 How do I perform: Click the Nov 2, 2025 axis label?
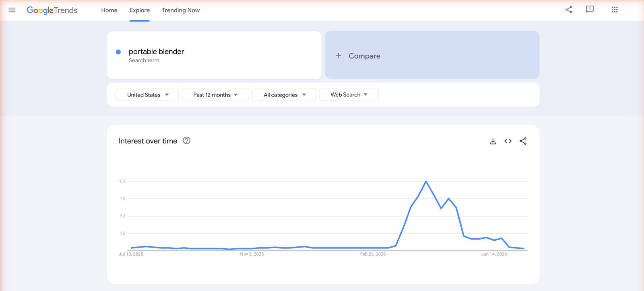pyautogui.click(x=252, y=254)
